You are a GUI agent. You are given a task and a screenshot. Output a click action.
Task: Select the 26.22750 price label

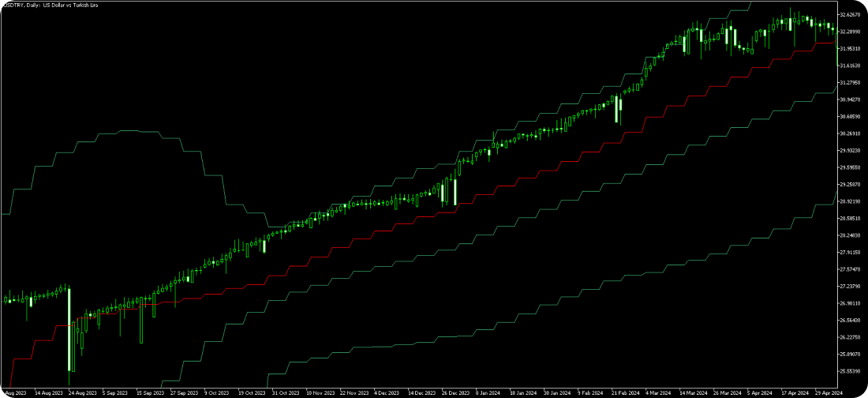point(851,337)
